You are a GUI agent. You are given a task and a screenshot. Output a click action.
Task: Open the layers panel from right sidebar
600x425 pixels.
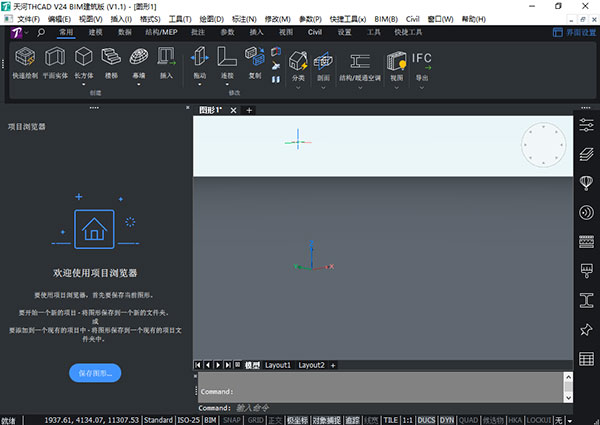pos(587,152)
